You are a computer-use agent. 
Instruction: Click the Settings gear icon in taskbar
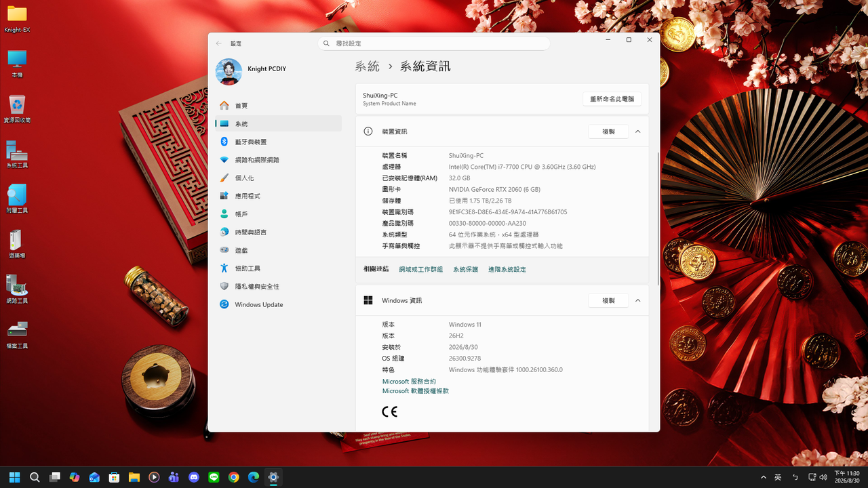pos(273,477)
